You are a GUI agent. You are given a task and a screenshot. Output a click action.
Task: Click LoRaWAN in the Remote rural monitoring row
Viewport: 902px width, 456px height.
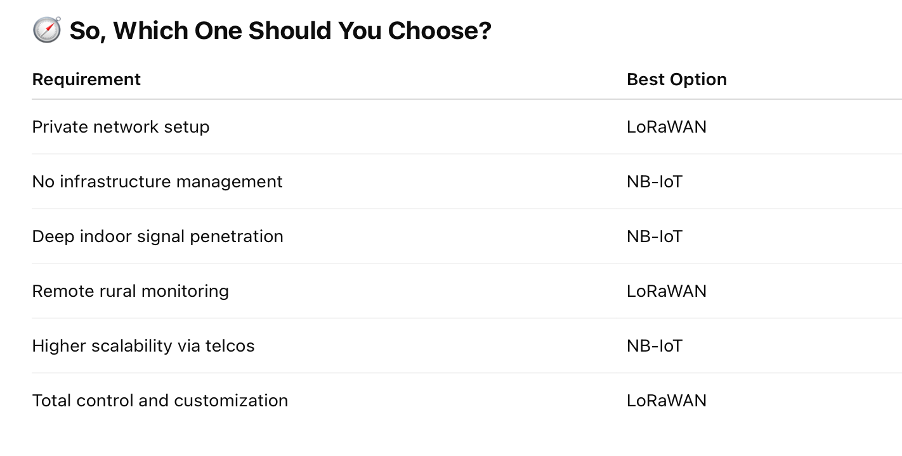[x=666, y=291]
